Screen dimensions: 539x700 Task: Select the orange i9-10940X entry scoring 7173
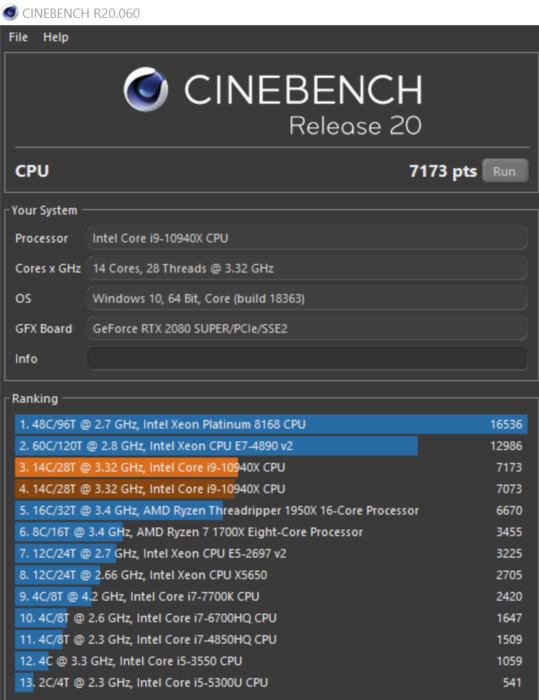[x=271, y=467]
